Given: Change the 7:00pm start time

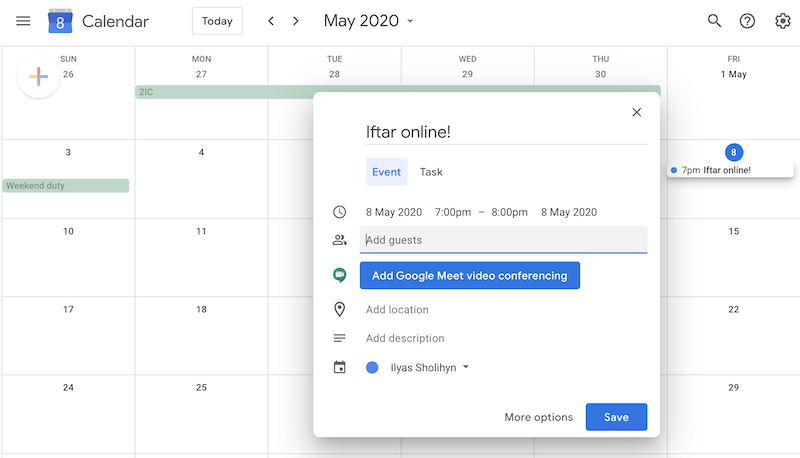Looking at the screenshot, I should click(453, 212).
